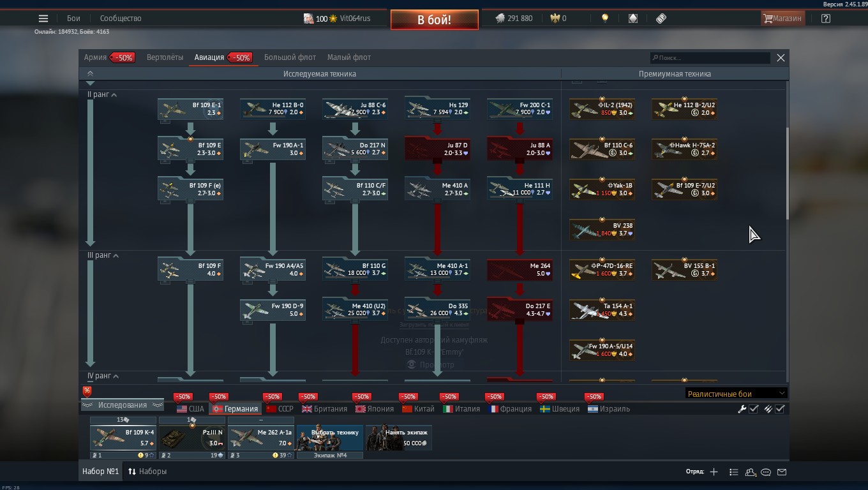868x490 pixels.
Task: Select the He 112 B-0 aircraft
Action: coord(273,109)
